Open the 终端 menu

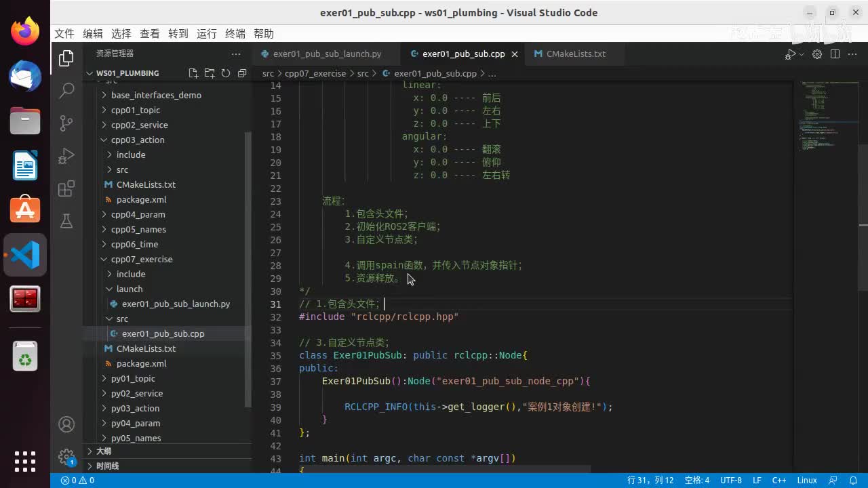coord(235,34)
